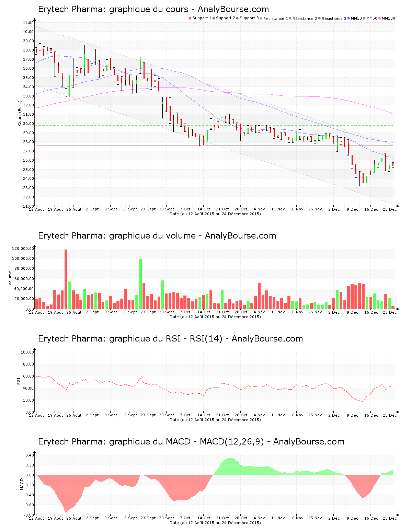The width and height of the screenshot is (412, 532).
Task: Click the 21.00 price axis value
Action: tap(28, 206)
